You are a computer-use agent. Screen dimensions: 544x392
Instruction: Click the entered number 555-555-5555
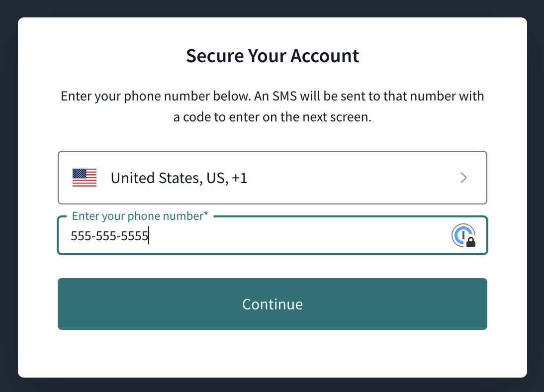click(x=109, y=236)
